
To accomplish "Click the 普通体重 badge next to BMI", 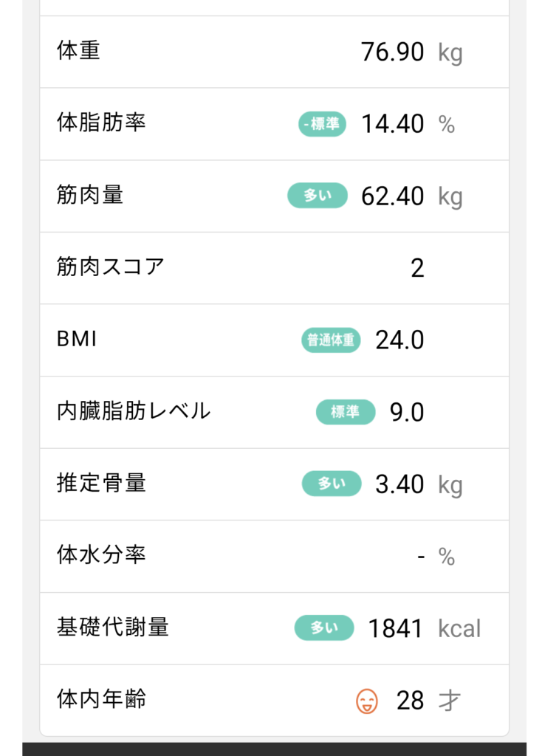I will (331, 340).
